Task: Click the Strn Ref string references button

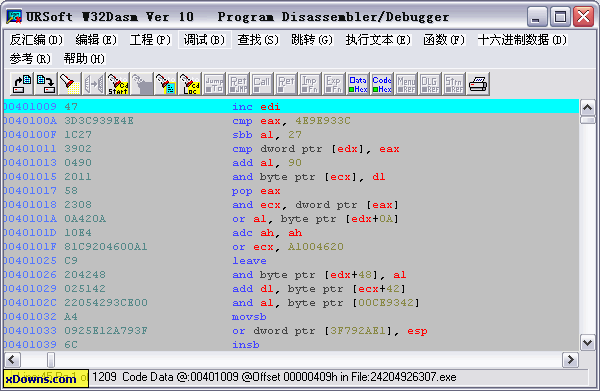Action: (x=454, y=84)
